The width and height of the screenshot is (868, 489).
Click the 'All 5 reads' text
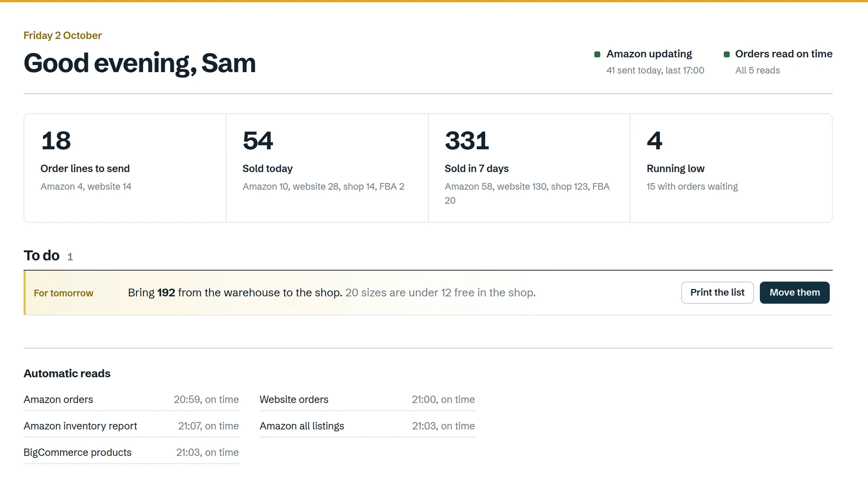click(x=757, y=71)
